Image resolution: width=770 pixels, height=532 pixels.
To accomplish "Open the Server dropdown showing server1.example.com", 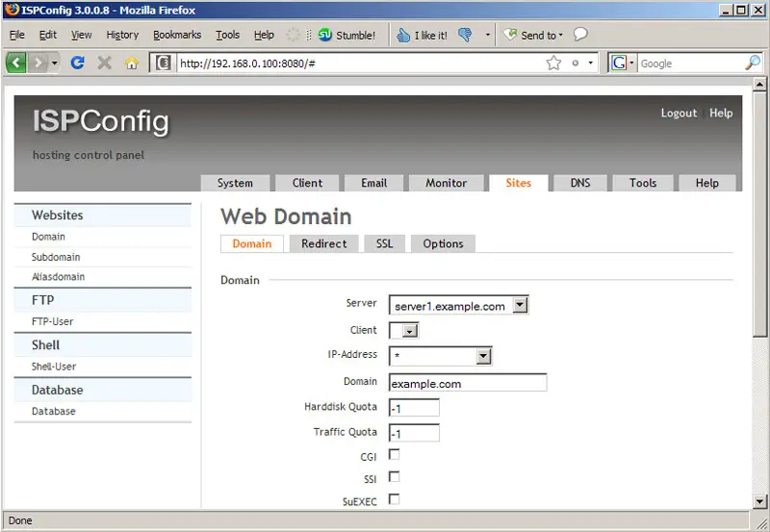I will pos(459,305).
